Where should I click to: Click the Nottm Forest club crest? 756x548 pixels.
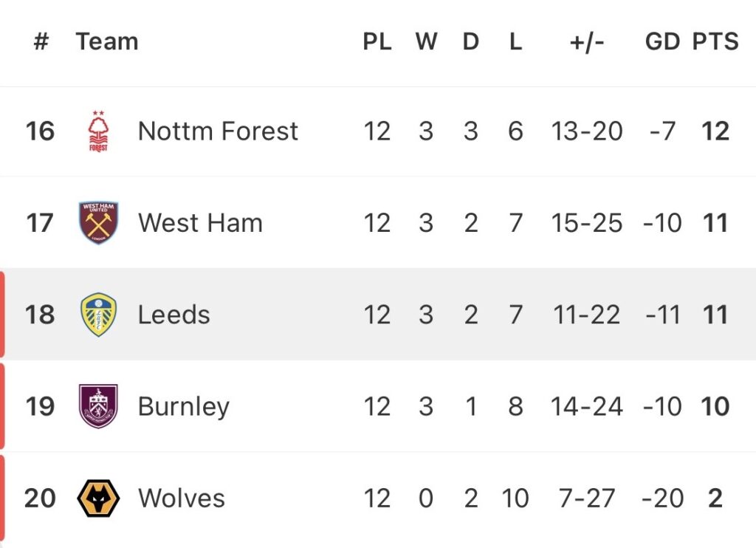coord(98,131)
